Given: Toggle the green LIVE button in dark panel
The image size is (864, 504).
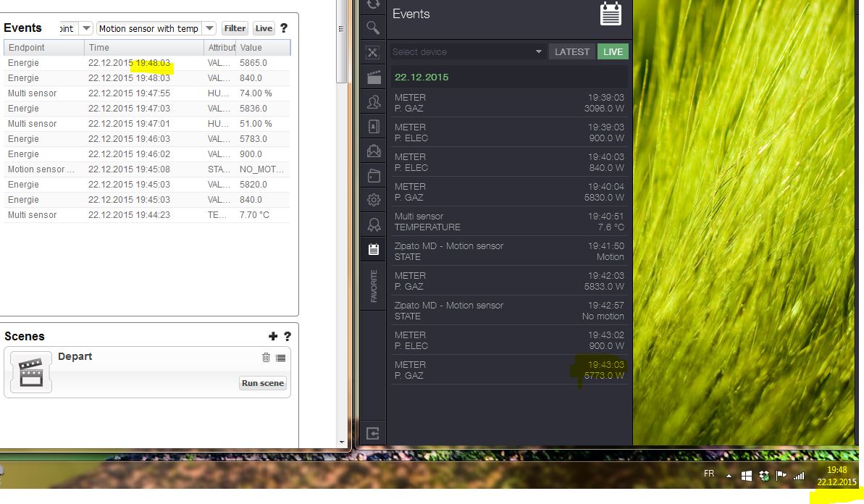Looking at the screenshot, I should point(613,51).
